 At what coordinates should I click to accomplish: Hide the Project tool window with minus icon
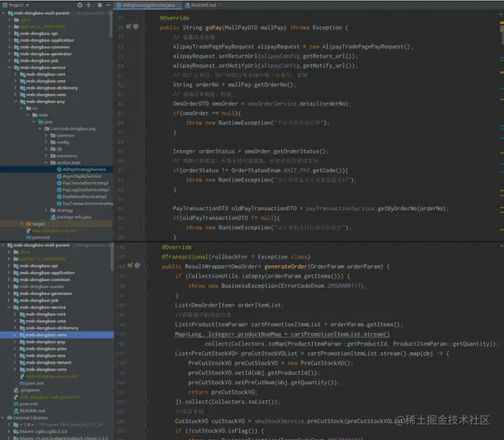(x=108, y=5)
